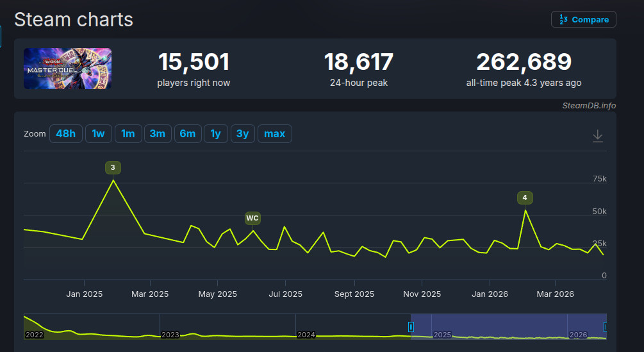Click the WC event marker
Image resolution: width=644 pixels, height=352 pixels.
[x=252, y=218]
